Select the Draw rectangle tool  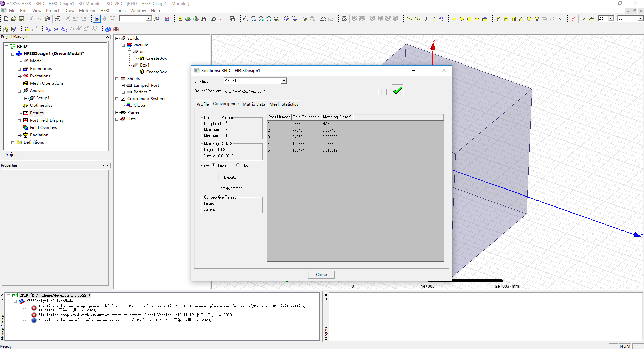(454, 19)
